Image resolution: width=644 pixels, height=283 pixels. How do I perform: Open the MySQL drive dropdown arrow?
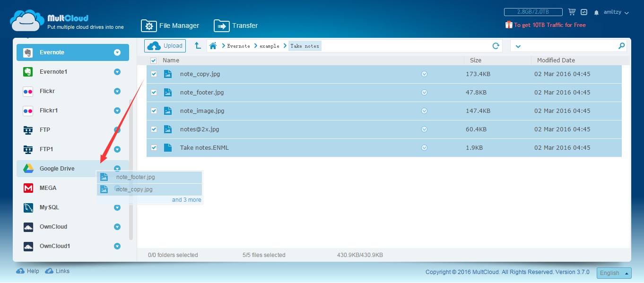click(x=117, y=207)
